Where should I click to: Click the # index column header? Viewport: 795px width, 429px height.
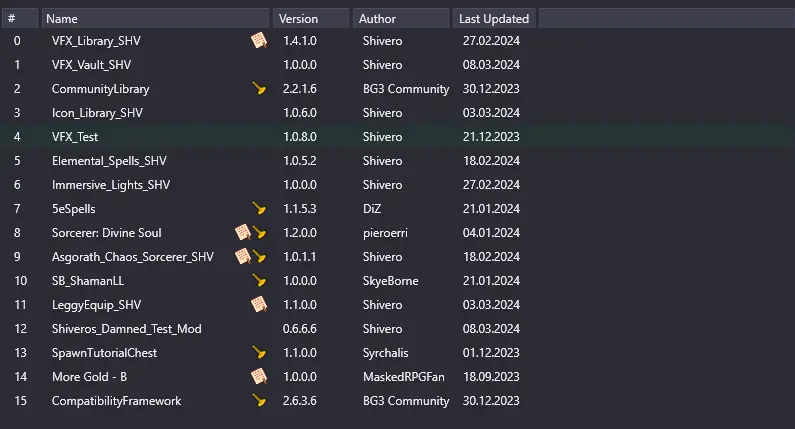[x=20, y=19]
